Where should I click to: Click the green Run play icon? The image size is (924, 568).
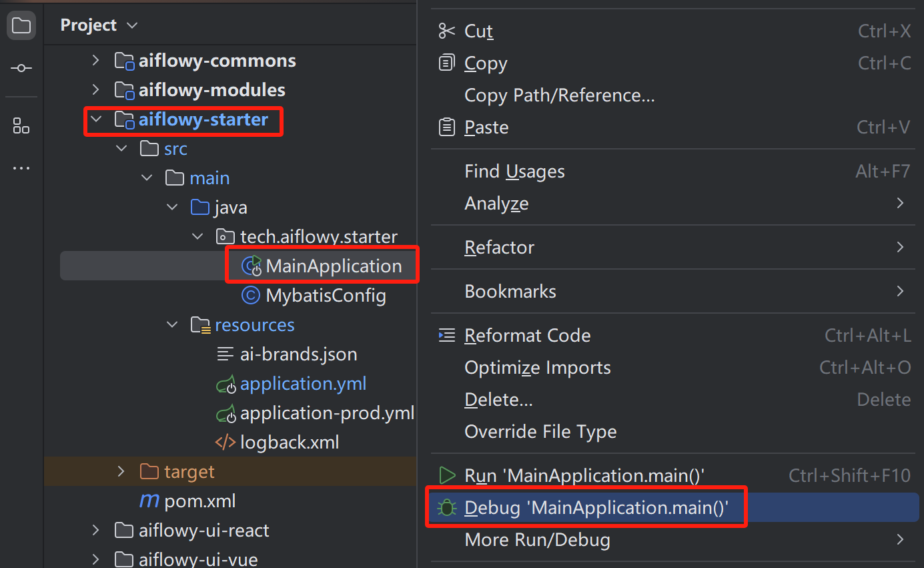click(446, 475)
